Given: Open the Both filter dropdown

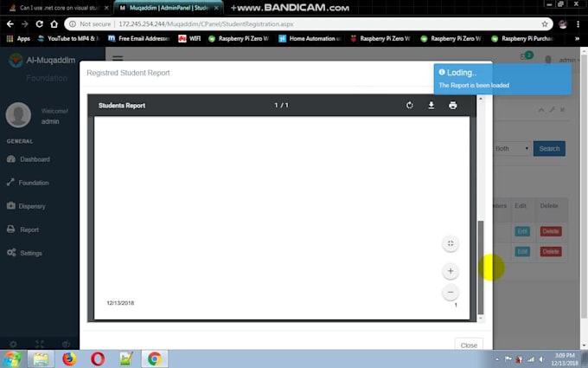Looking at the screenshot, I should pos(512,149).
